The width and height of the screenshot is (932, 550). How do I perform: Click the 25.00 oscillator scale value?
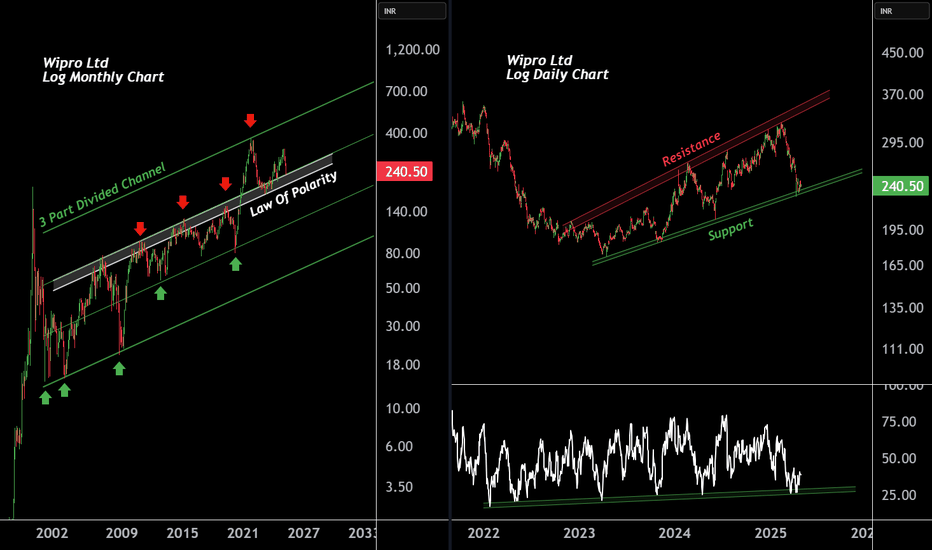[x=899, y=495]
